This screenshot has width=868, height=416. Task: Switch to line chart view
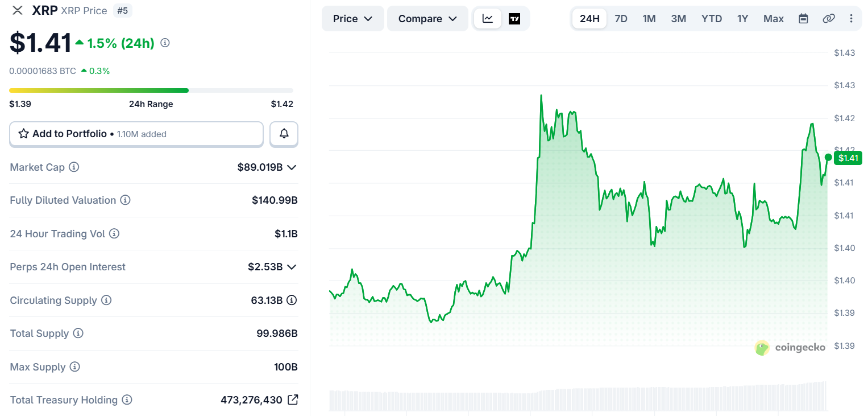[488, 19]
